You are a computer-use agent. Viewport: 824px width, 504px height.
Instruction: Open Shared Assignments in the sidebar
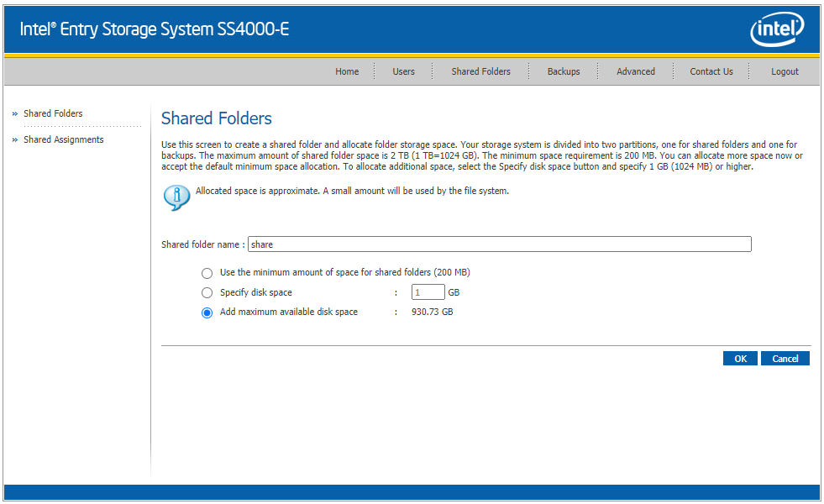pyautogui.click(x=64, y=139)
